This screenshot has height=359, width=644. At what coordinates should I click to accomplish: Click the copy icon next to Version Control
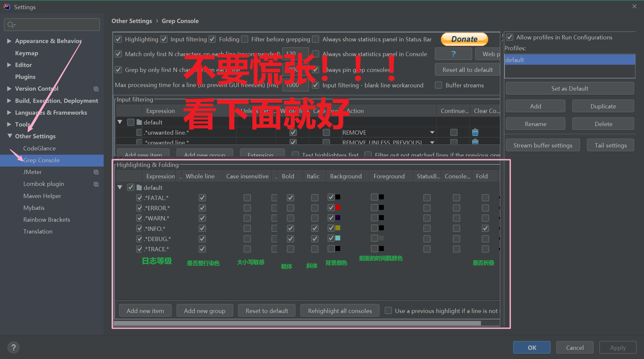pos(96,89)
